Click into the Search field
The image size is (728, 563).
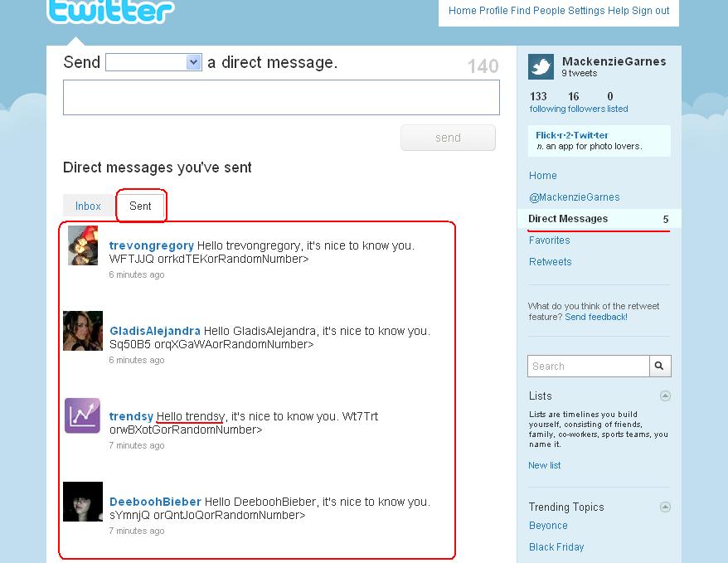tap(588, 366)
